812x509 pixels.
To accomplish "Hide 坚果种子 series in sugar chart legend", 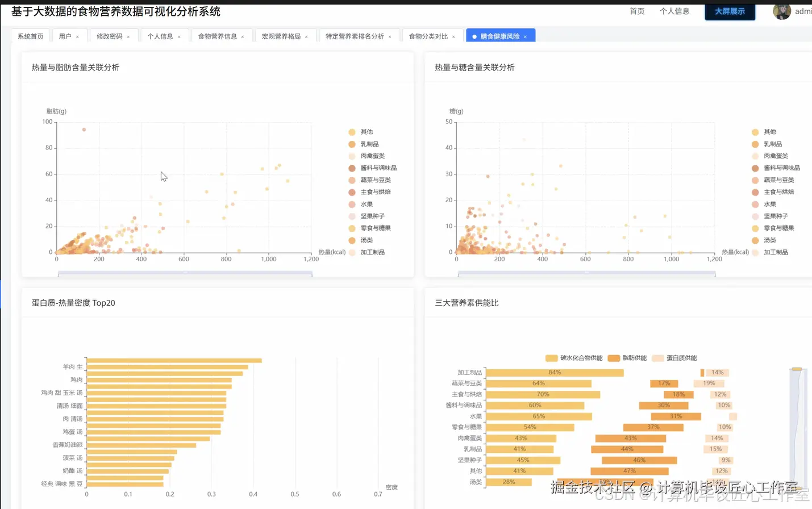I will pyautogui.click(x=770, y=216).
